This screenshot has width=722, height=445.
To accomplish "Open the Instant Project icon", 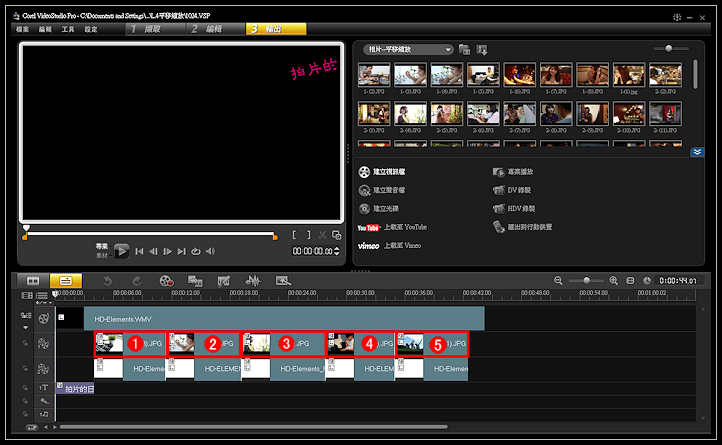I will [x=283, y=281].
